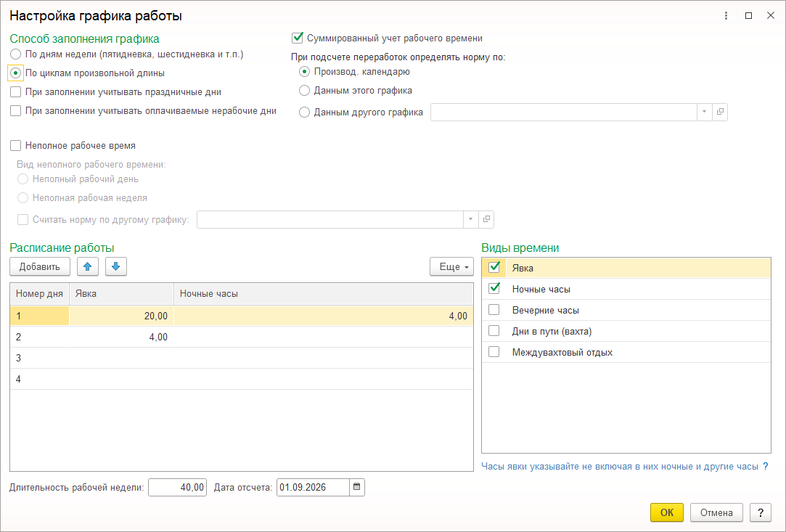Screen dimensions: 786x532
Task: Click the Длительность рабочей недели field
Action: click(x=178, y=487)
